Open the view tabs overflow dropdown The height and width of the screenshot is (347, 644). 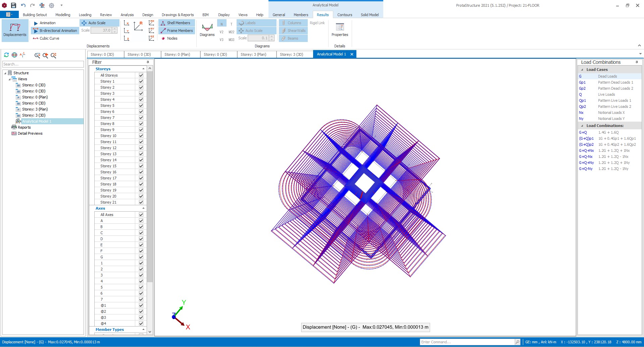pos(640,54)
